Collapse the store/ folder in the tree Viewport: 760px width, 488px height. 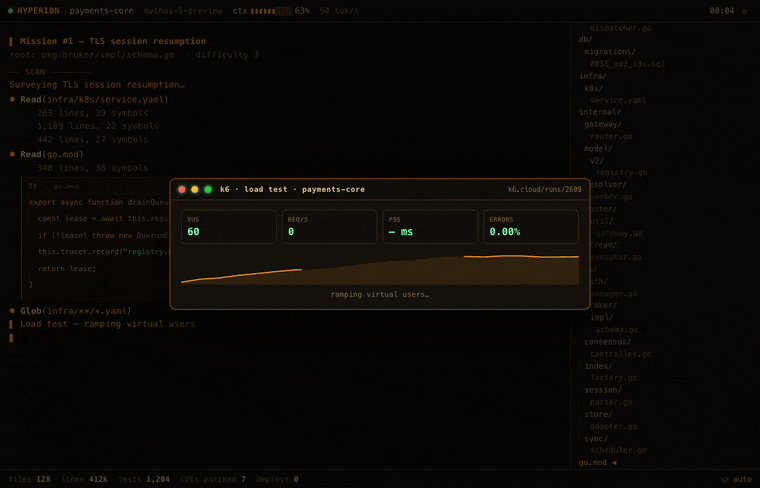tap(598, 414)
